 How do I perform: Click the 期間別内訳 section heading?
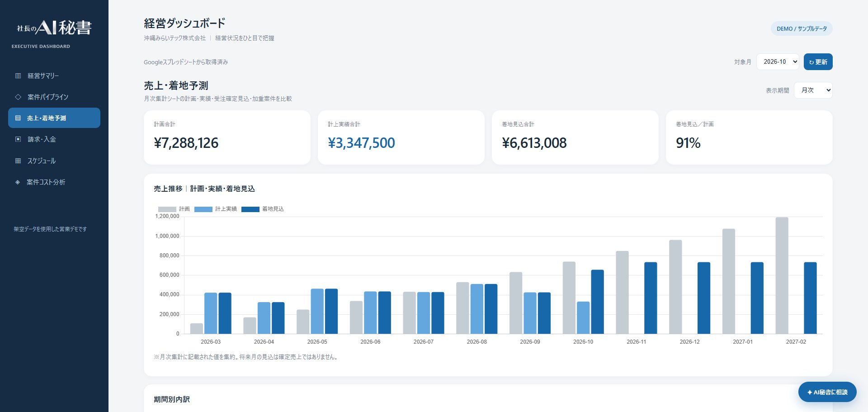point(172,399)
